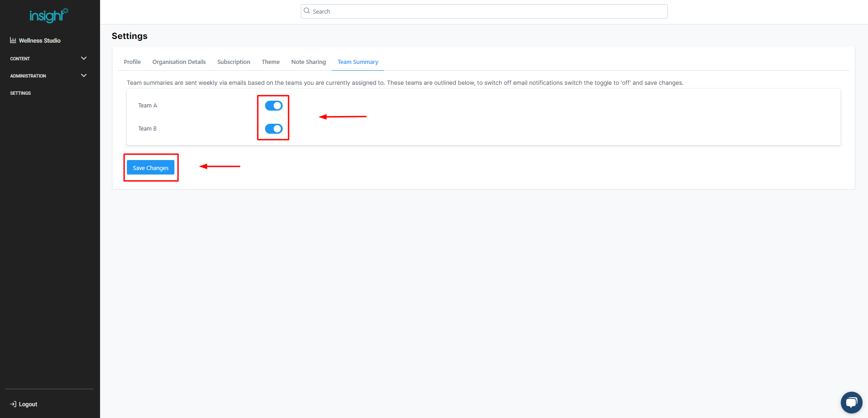Open Settings in the sidebar
The image size is (868, 418).
[20, 93]
